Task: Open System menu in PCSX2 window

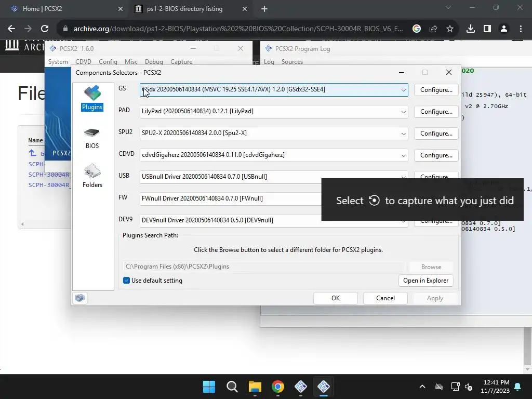Action: click(58, 62)
